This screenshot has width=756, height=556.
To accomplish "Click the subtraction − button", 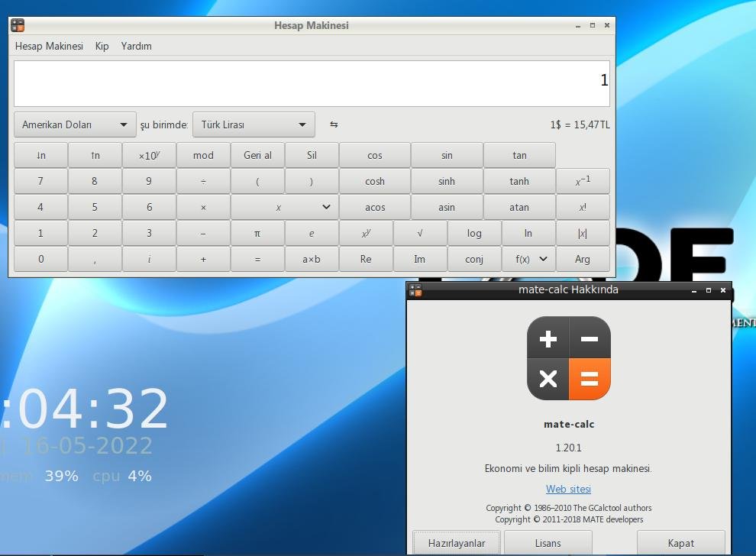I will [x=203, y=234].
